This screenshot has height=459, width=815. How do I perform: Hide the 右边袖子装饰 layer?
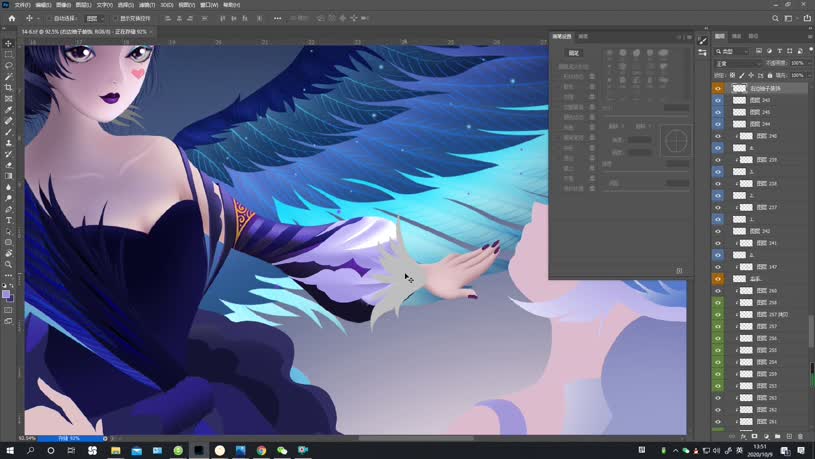(718, 88)
